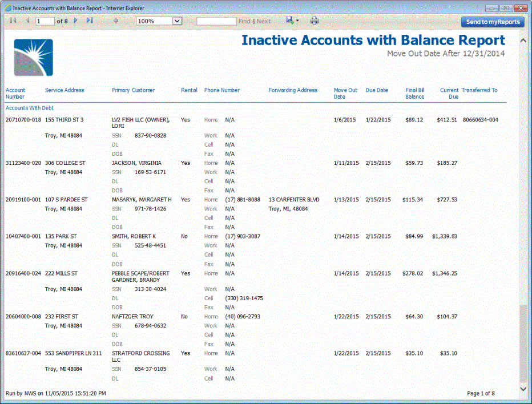Select account number 20710700-018

pyautogui.click(x=23, y=120)
